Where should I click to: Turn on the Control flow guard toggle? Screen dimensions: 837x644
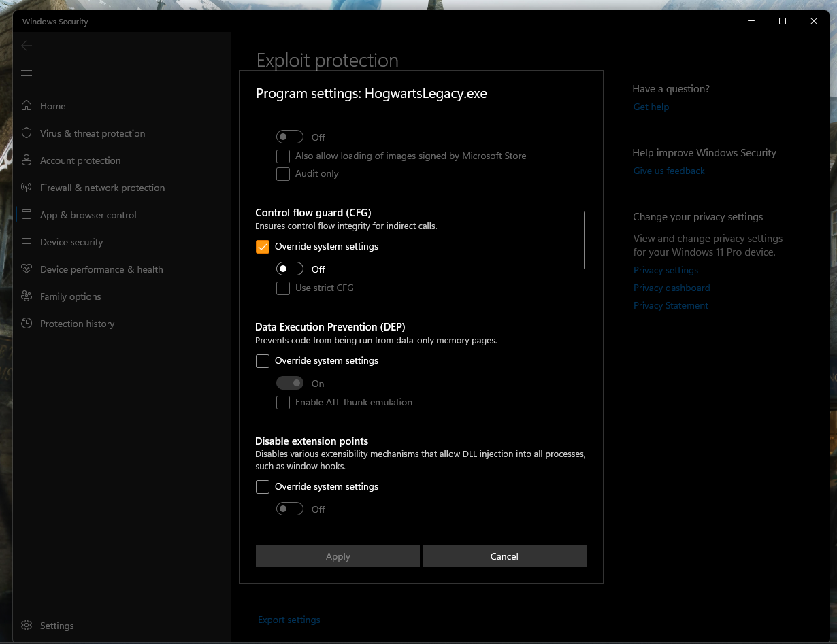tap(289, 269)
